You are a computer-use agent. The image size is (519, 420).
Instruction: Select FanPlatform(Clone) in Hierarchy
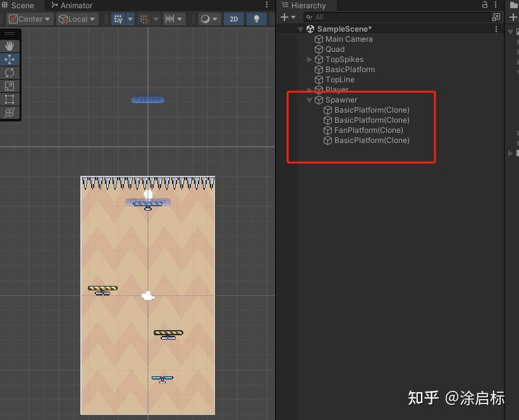click(x=369, y=130)
